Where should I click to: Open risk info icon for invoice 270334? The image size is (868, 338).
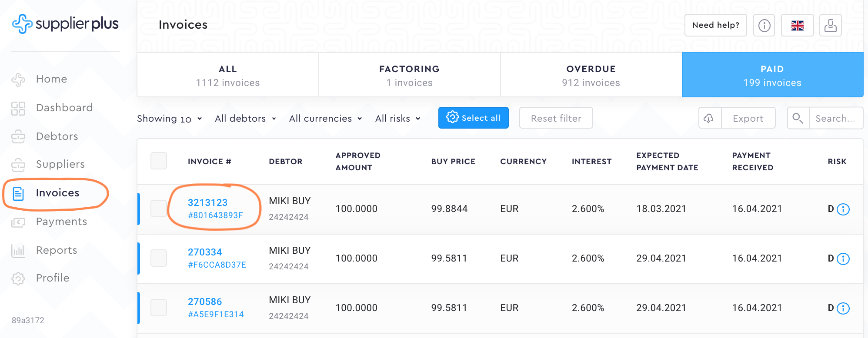(x=843, y=259)
